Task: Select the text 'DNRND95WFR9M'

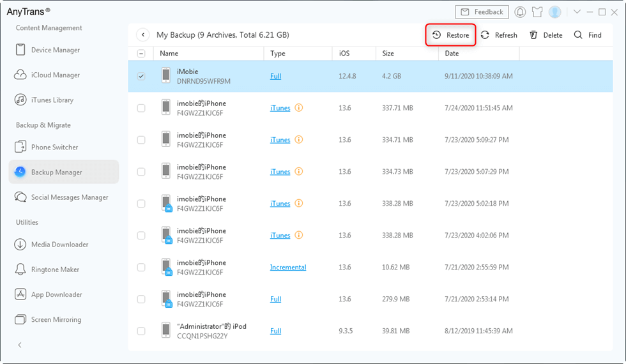Action: pyautogui.click(x=204, y=81)
